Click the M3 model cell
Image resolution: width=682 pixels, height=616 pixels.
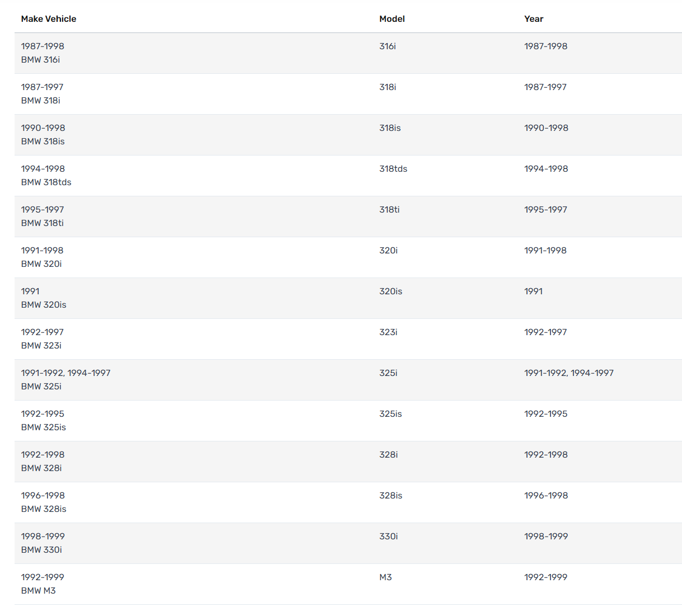(385, 577)
